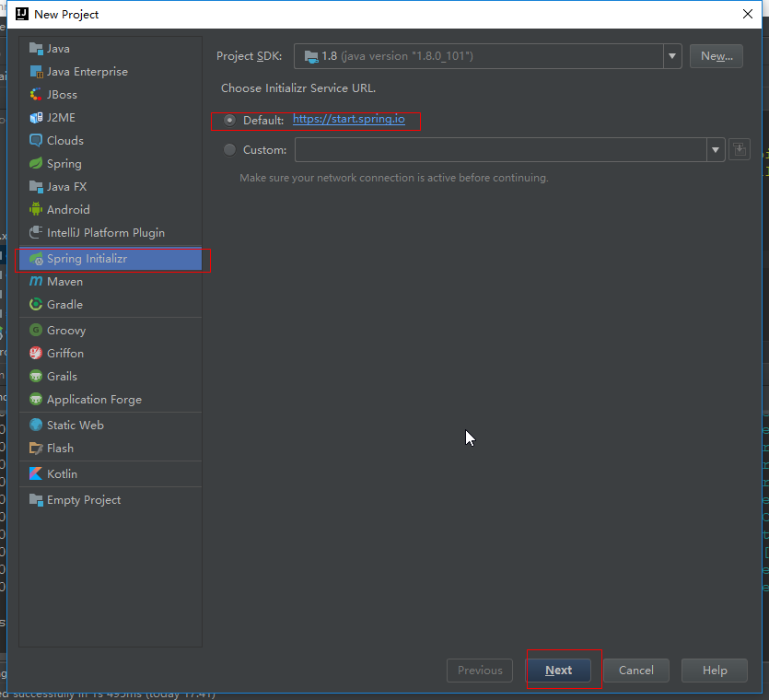Click the Groovy G icon

[36, 330]
